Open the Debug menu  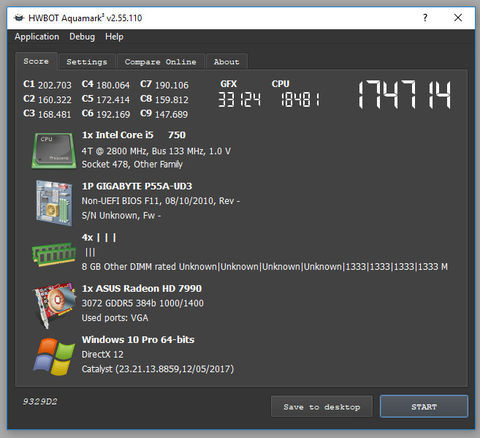(x=82, y=37)
